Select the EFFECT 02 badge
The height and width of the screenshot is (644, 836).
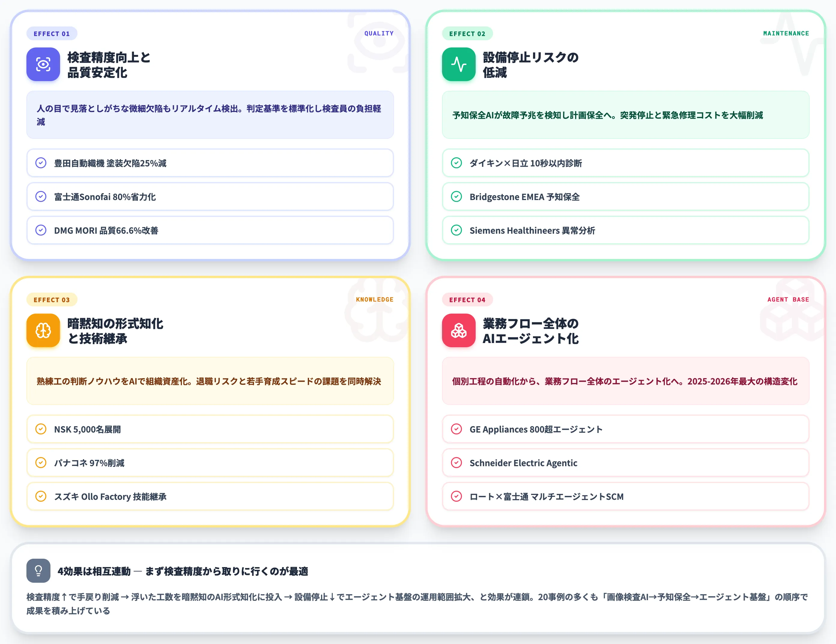[467, 34]
